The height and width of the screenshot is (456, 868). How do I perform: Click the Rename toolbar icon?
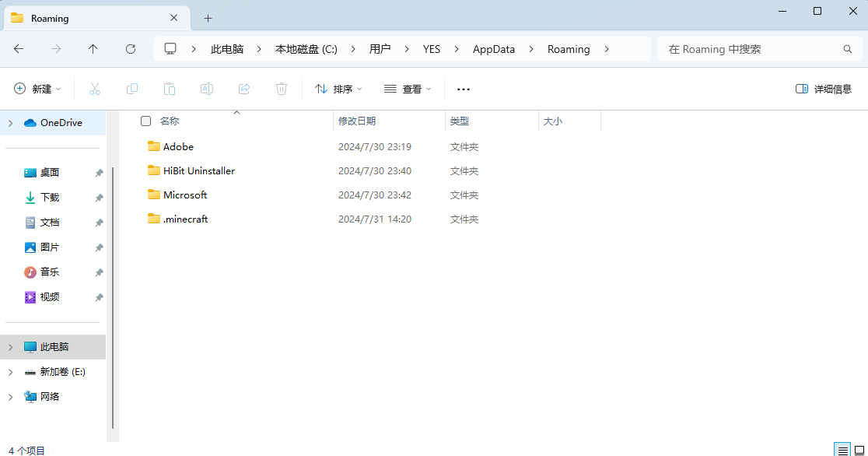206,89
